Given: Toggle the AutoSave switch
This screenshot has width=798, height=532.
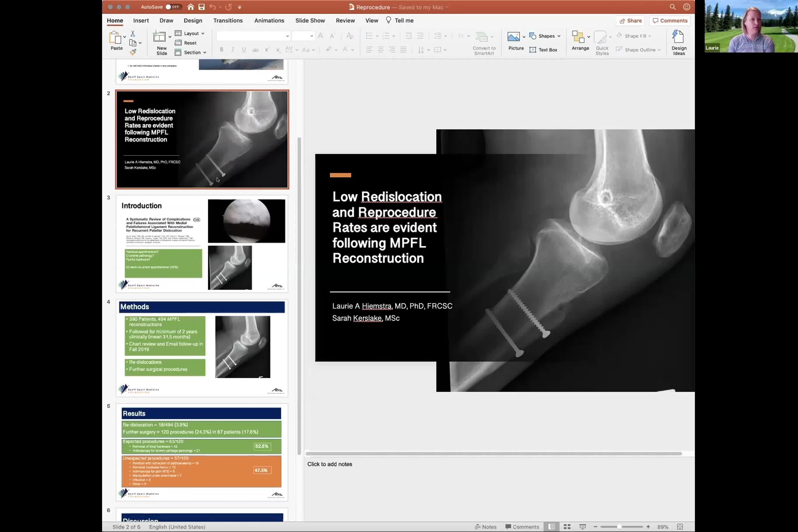Looking at the screenshot, I should pyautogui.click(x=173, y=7).
